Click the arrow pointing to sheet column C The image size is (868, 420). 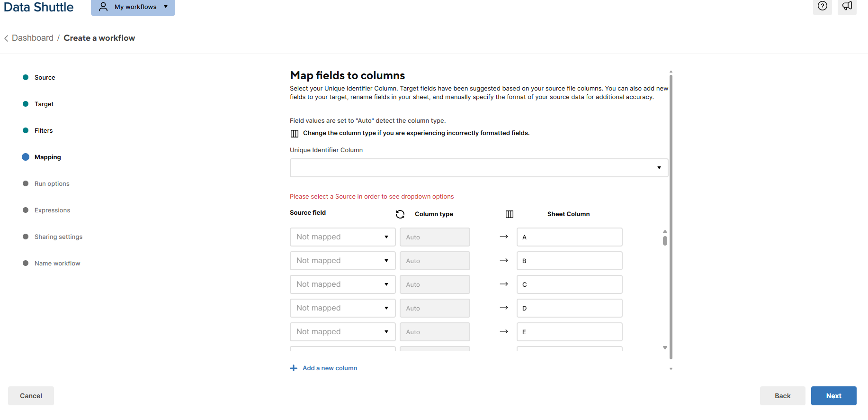(504, 284)
